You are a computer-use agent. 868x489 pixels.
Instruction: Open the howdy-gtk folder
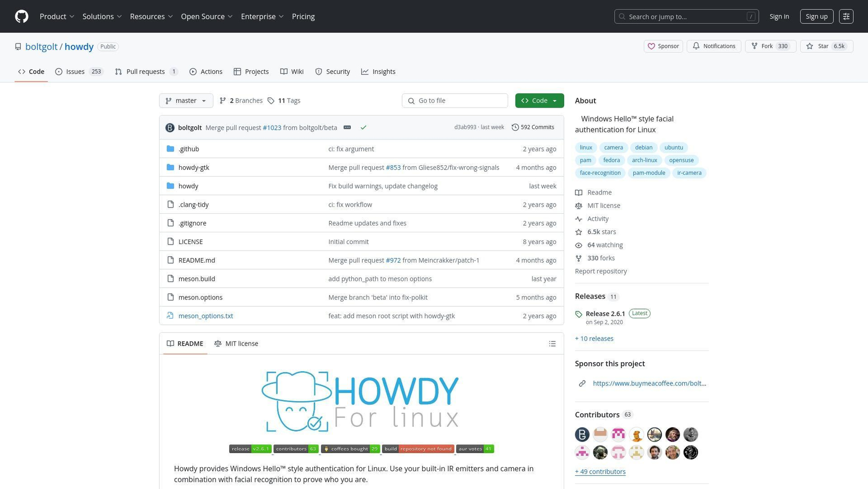point(194,168)
